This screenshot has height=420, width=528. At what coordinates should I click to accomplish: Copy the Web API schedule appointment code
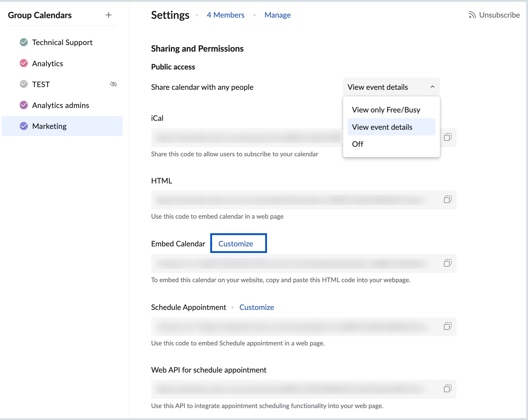447,389
